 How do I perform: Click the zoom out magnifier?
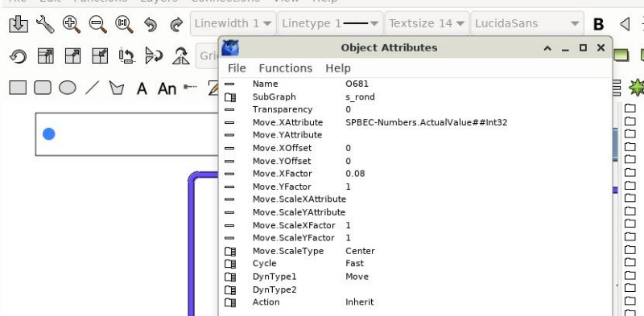click(97, 24)
